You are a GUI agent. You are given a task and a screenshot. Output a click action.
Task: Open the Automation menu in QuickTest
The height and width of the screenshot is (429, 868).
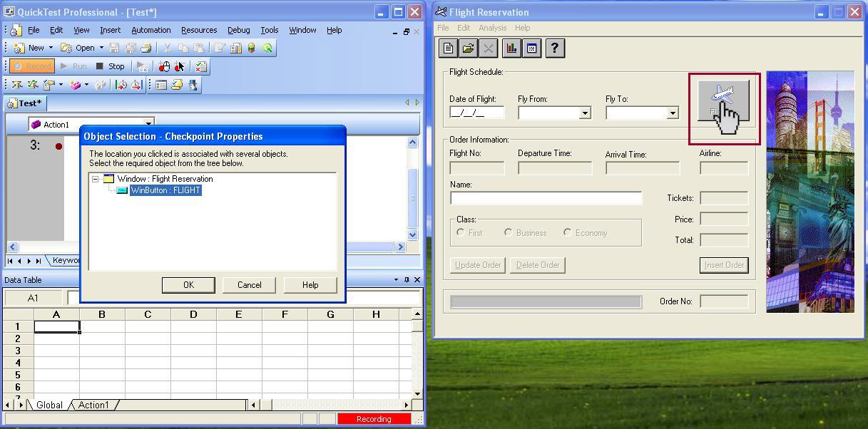pos(150,30)
